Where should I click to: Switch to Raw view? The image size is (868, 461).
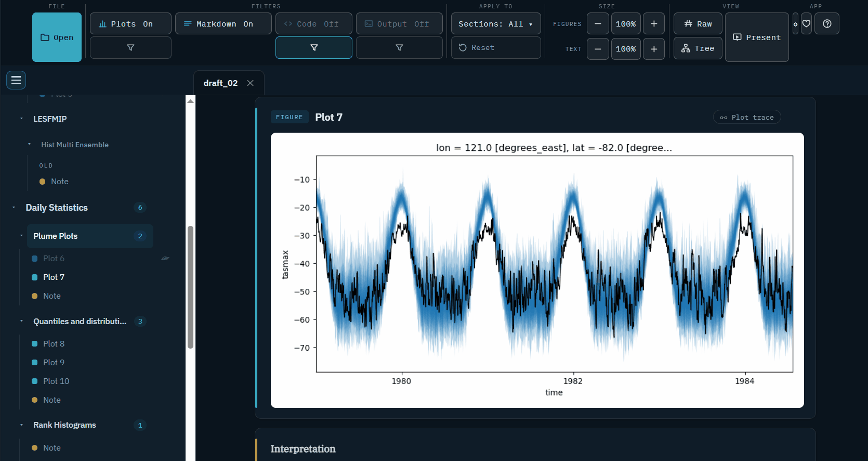point(698,24)
